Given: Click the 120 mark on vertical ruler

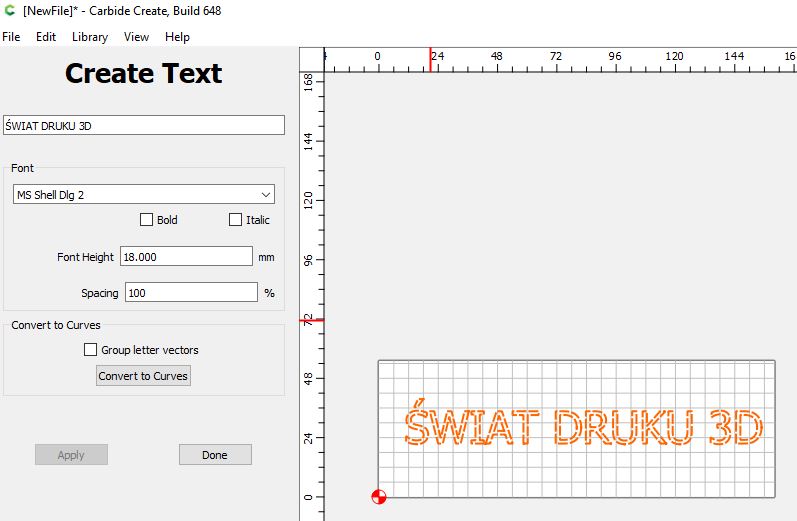Looking at the screenshot, I should click(x=308, y=201).
